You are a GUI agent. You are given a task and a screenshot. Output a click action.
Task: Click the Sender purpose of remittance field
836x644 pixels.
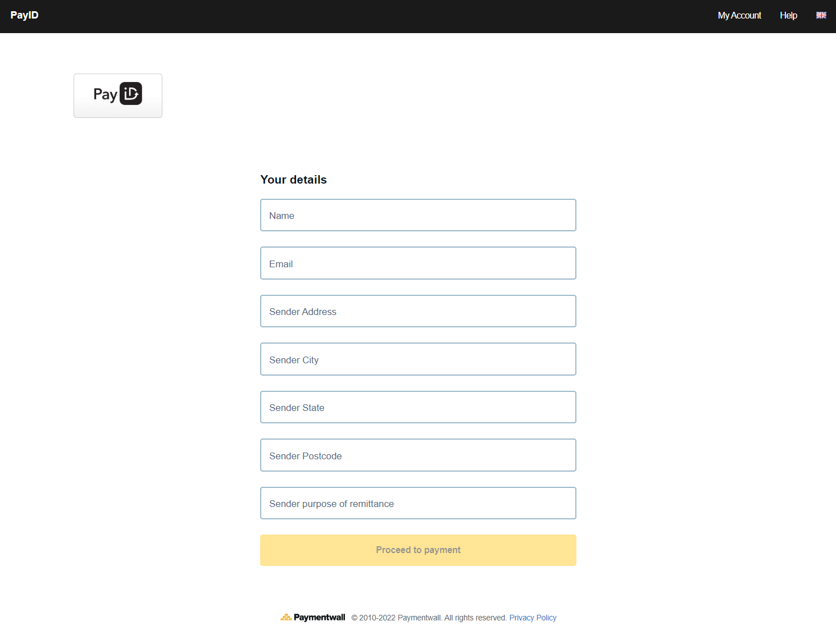coord(418,503)
